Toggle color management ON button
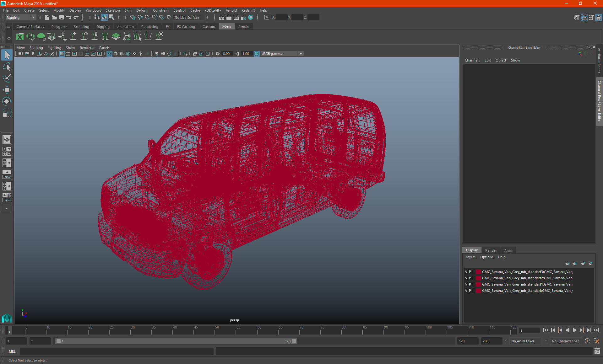Viewport: 603px width, 364px height. click(257, 54)
